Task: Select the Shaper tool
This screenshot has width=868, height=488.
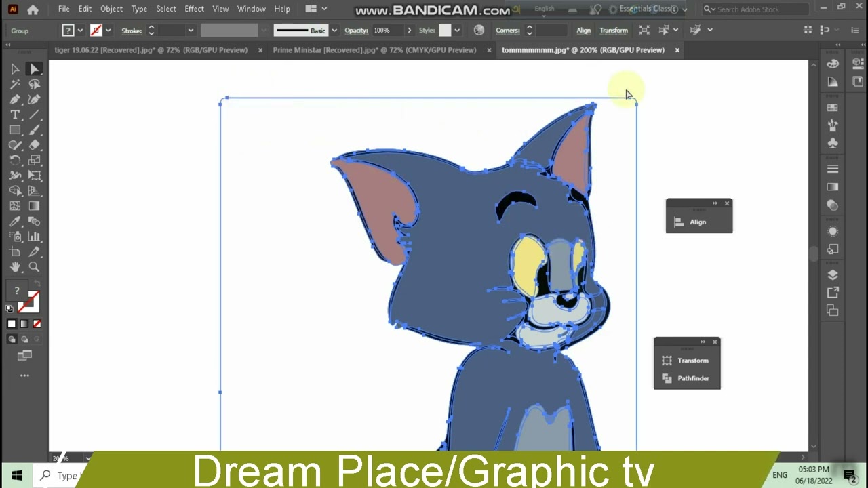Action: pyautogui.click(x=15, y=145)
